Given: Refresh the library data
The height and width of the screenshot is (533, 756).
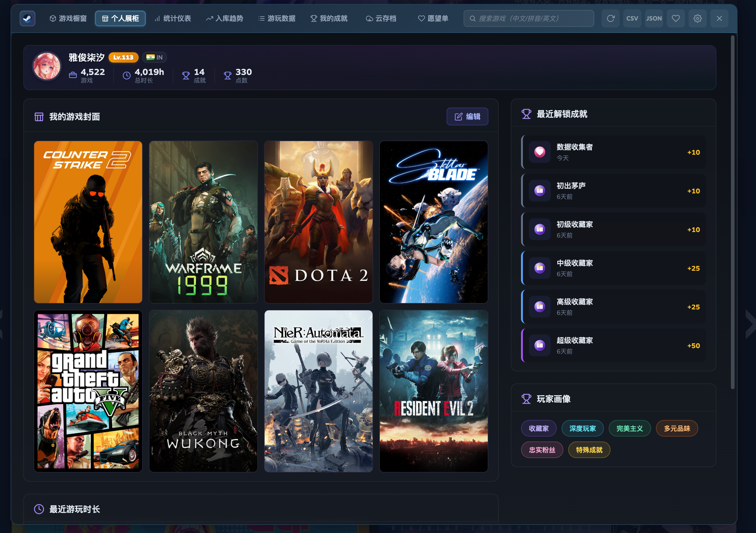Looking at the screenshot, I should 611,18.
